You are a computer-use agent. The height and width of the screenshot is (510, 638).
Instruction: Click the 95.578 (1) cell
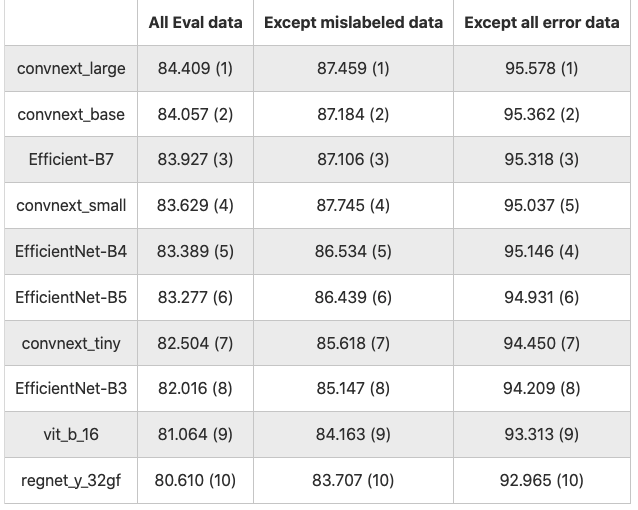click(541, 68)
